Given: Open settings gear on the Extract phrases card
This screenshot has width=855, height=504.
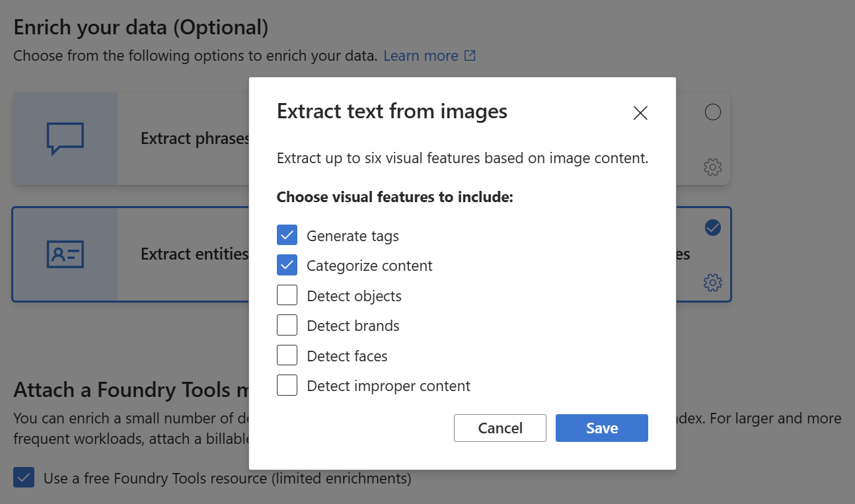Looking at the screenshot, I should click(x=712, y=167).
